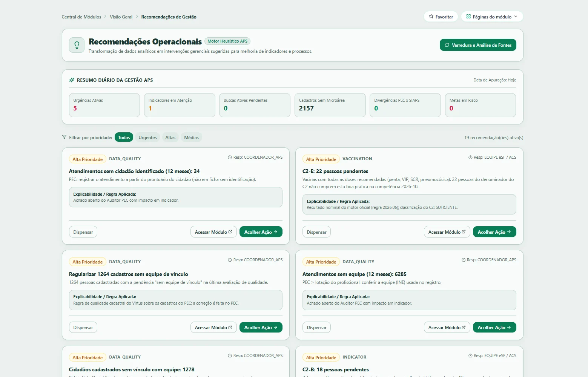Navigate to Visão Geral breadcrumb
The width and height of the screenshot is (588, 377).
[121, 17]
